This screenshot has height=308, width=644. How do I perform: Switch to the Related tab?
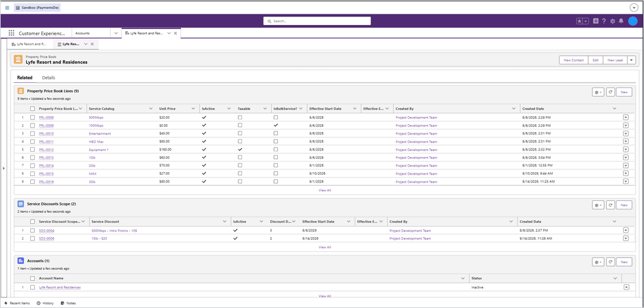[x=25, y=77]
